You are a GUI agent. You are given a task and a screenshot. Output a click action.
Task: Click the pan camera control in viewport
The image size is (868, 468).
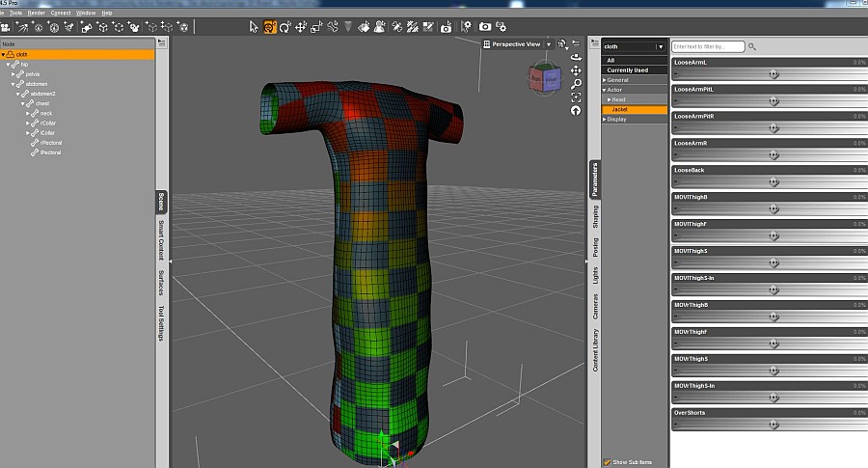click(577, 70)
